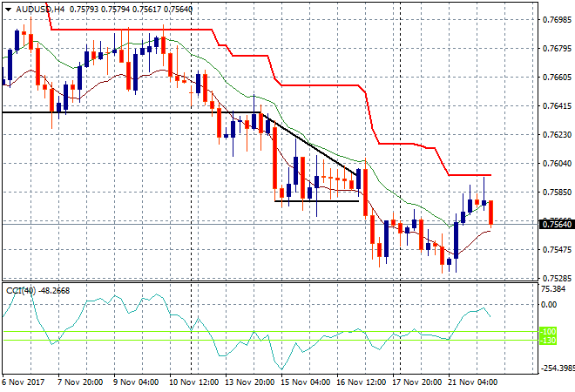The image size is (575, 392).
Task: Click price axis value 0.75285
Action: (557, 279)
